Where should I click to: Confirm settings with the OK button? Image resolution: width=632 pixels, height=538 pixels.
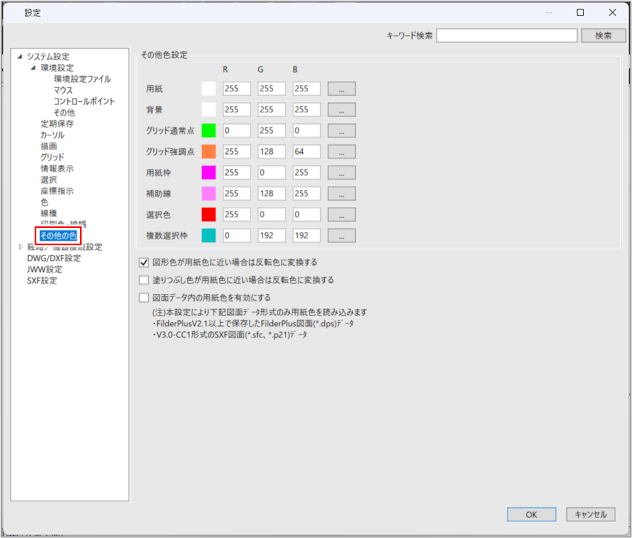point(532,514)
